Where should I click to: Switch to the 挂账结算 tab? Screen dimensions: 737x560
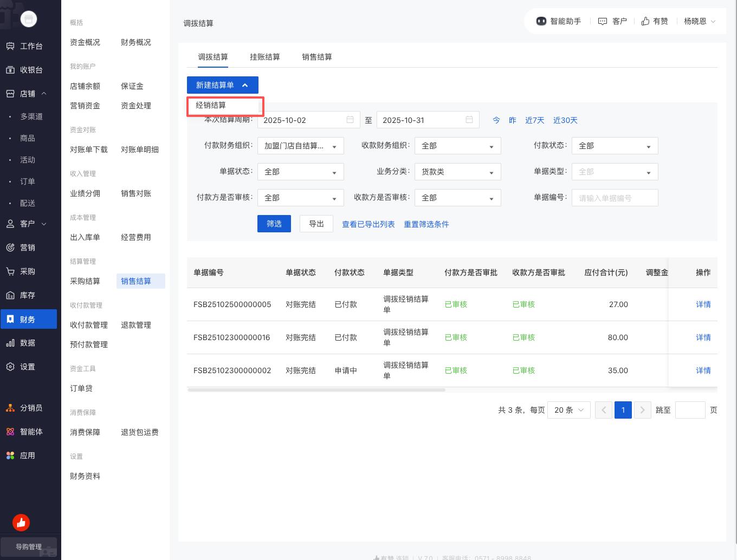point(264,57)
